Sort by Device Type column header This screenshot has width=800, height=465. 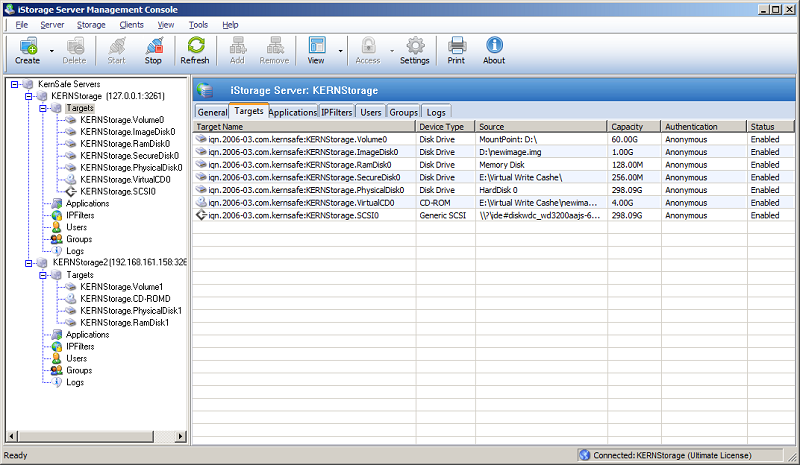coord(445,127)
